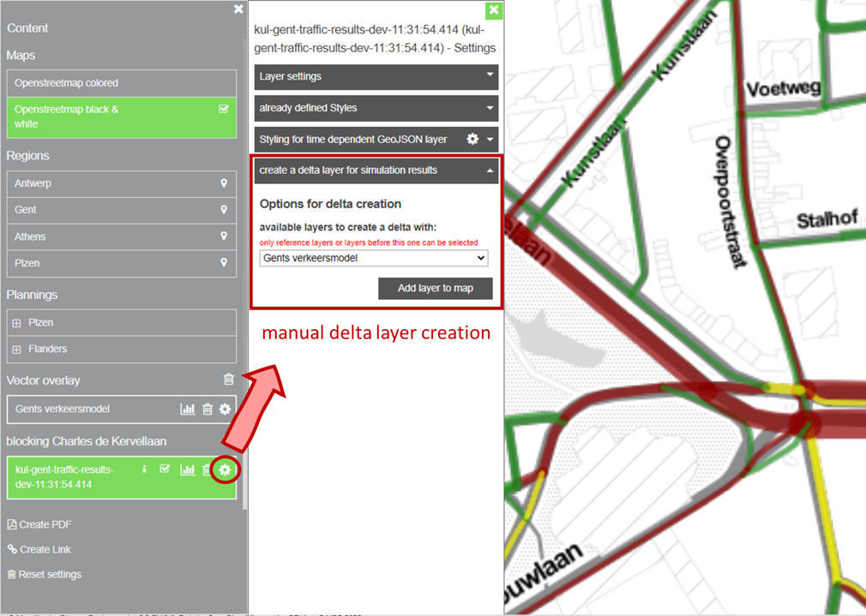Show chart for Gents verkeersmodel layer

tap(187, 410)
